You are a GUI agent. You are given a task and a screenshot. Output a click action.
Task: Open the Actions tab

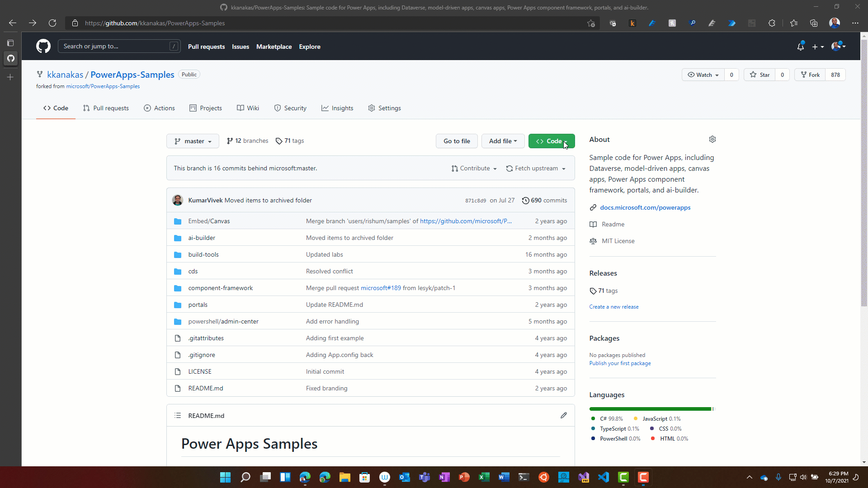(159, 108)
